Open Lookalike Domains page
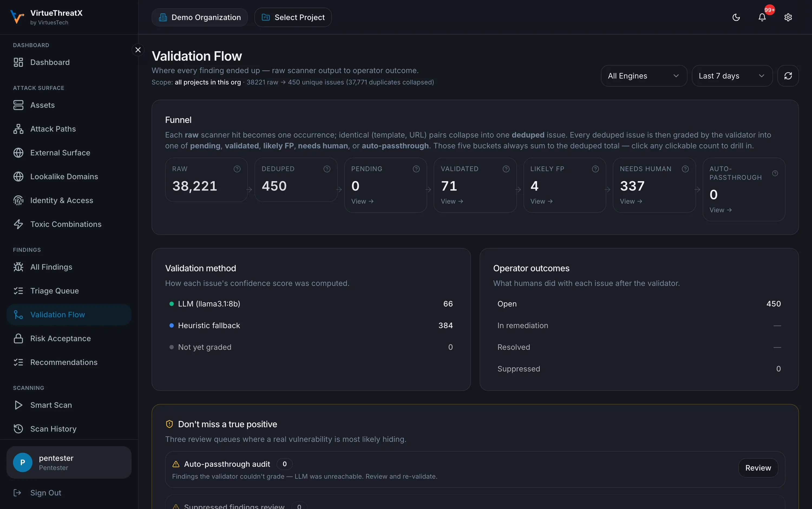The image size is (812, 509). [69, 177]
